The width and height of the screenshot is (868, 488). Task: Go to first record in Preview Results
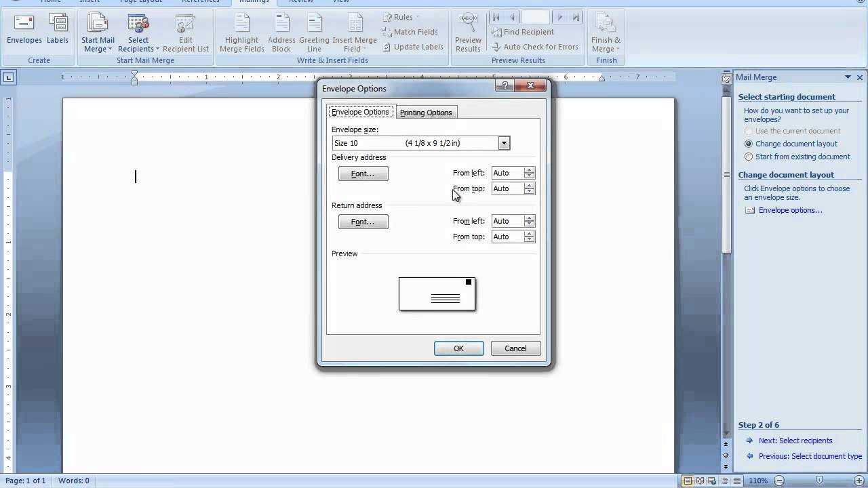coord(496,17)
